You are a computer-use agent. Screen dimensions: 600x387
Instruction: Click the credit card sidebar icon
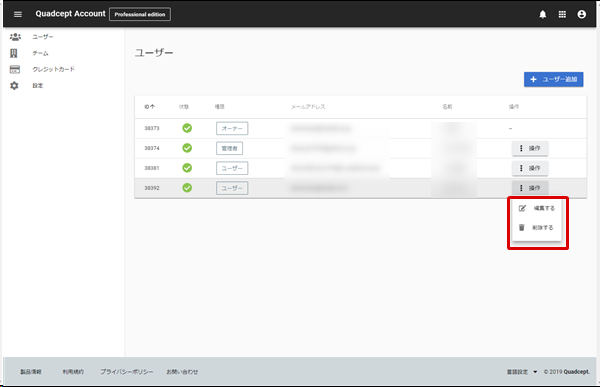click(x=15, y=69)
